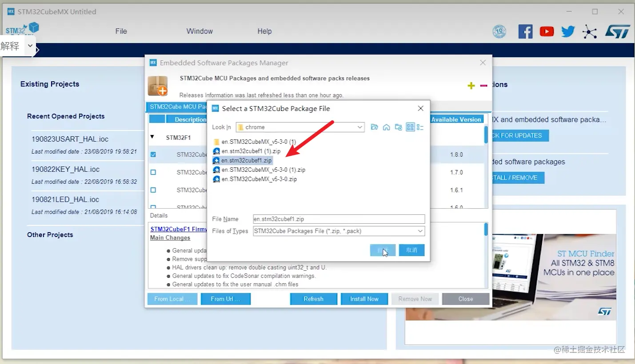Click the 取消 cancel button
The width and height of the screenshot is (635, 364).
tap(411, 250)
